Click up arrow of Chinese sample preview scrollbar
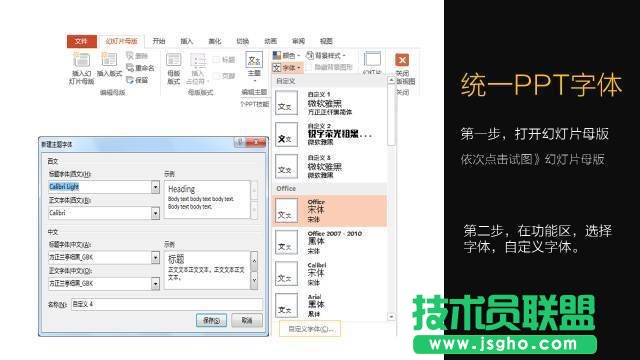The image size is (640, 360). pyautogui.click(x=254, y=260)
